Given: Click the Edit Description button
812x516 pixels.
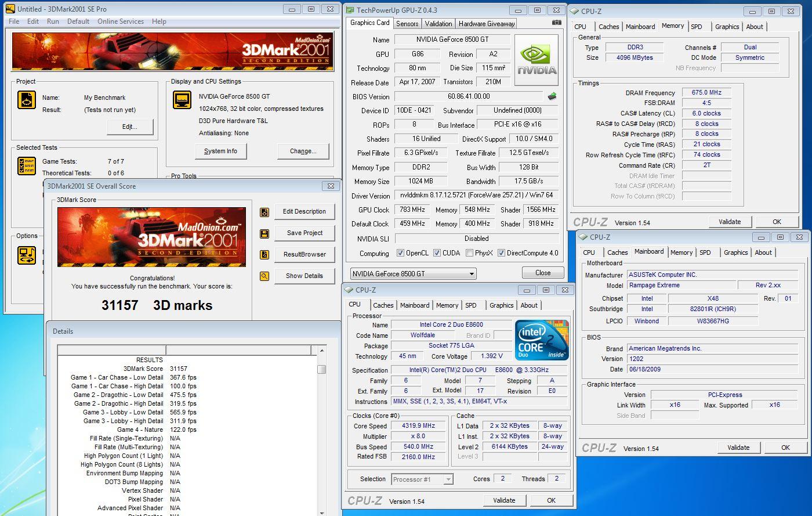Looking at the screenshot, I should [x=304, y=212].
